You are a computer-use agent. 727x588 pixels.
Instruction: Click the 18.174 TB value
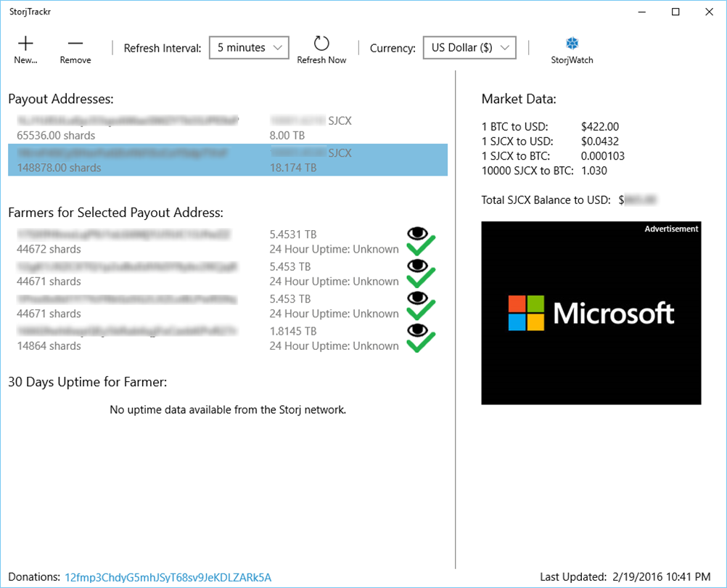pyautogui.click(x=293, y=168)
